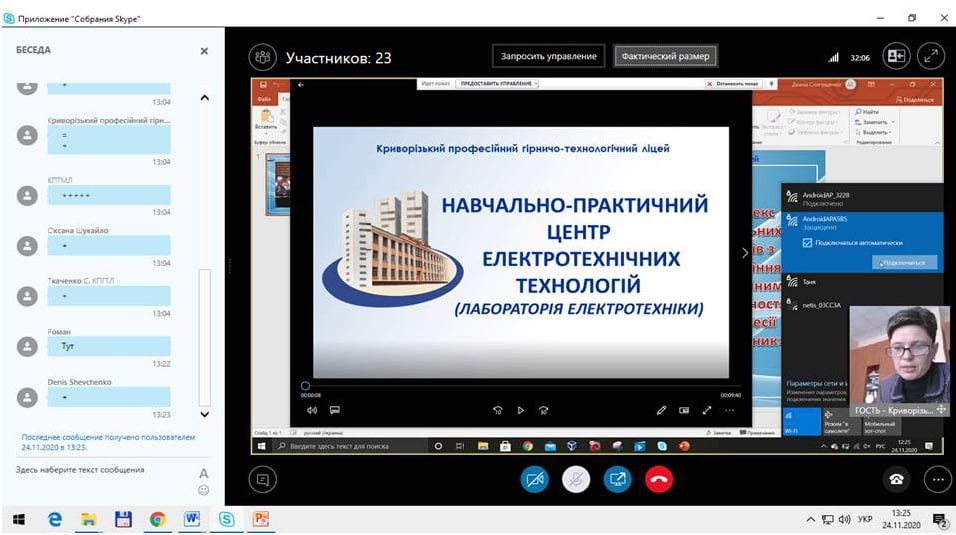Image resolution: width=956 pixels, height=535 pixels.
Task: Open the emoji picker smiley icon
Action: click(204, 490)
